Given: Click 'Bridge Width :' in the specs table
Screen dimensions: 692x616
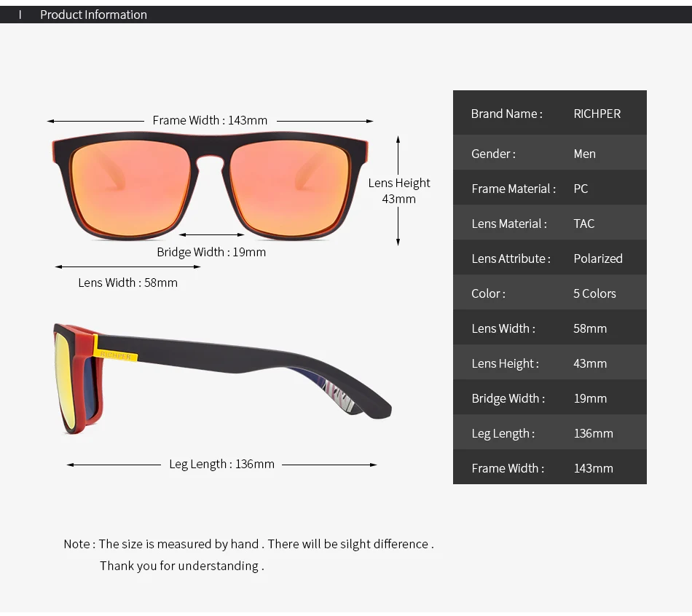Looking at the screenshot, I should (x=508, y=398).
